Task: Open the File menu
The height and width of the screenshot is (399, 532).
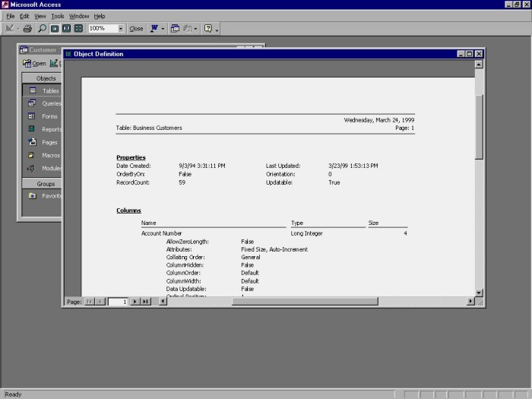Action: coord(11,16)
